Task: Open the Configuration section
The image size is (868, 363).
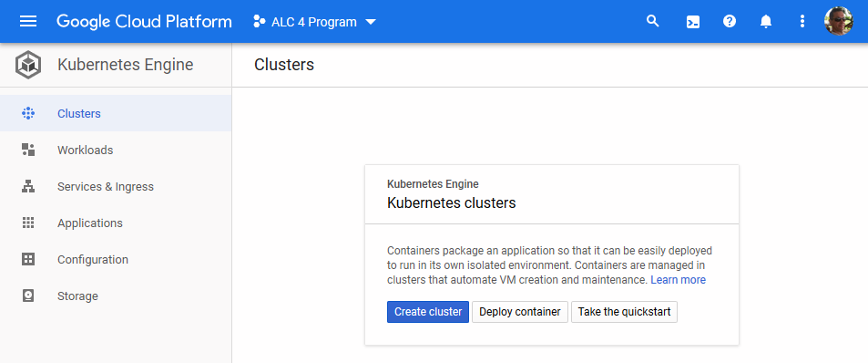Action: tap(116, 259)
